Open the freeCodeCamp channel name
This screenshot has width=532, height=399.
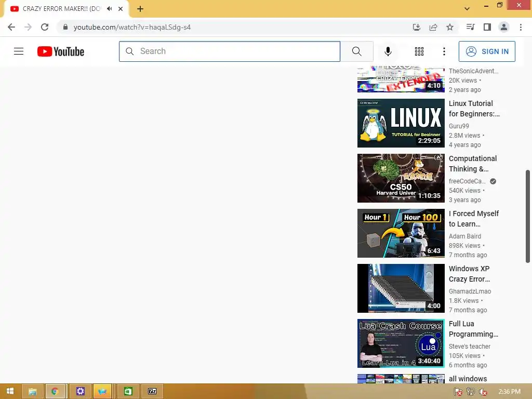pos(467,181)
